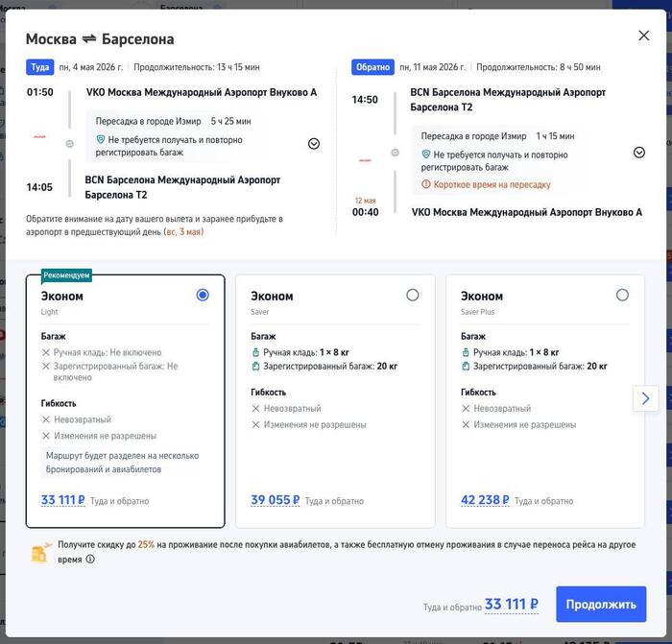Click the Рекомендуем badge on Light fare
The width and height of the screenshot is (672, 644).
click(x=66, y=275)
